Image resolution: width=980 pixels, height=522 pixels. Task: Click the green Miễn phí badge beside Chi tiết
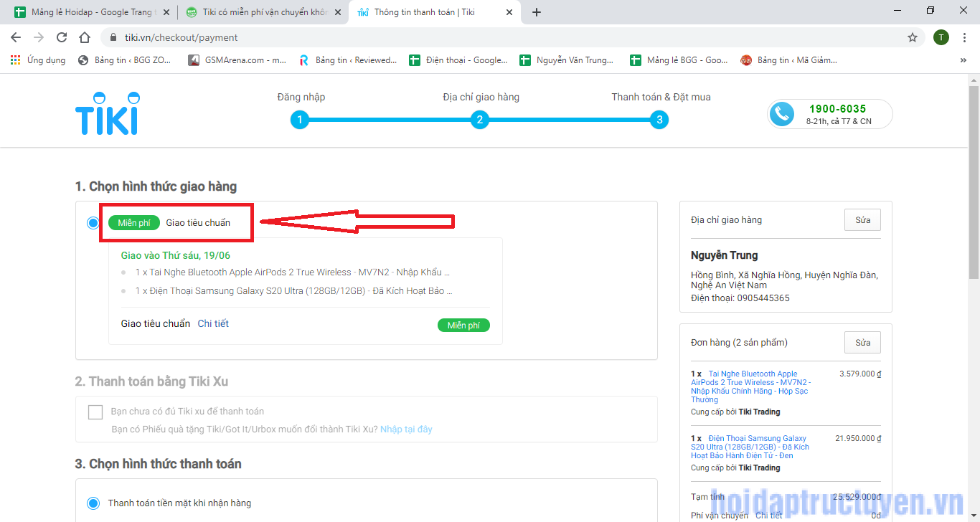pos(463,326)
